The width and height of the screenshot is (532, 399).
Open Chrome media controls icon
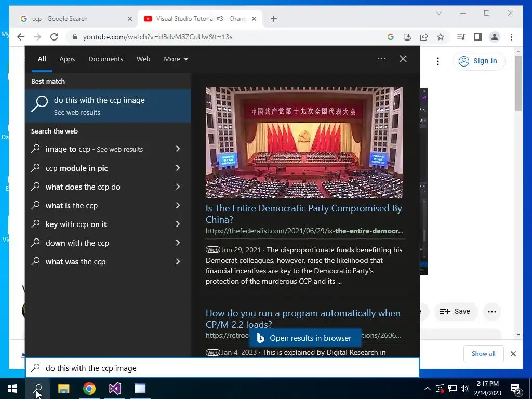point(461,37)
